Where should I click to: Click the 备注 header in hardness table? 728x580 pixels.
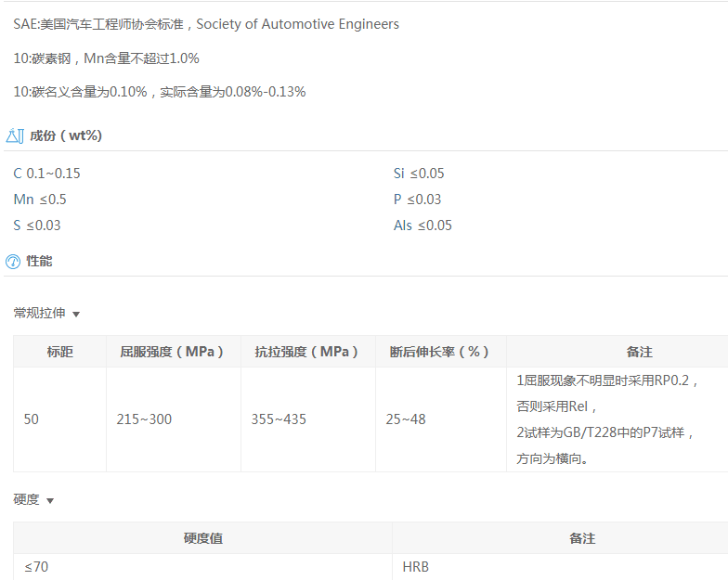click(x=582, y=538)
